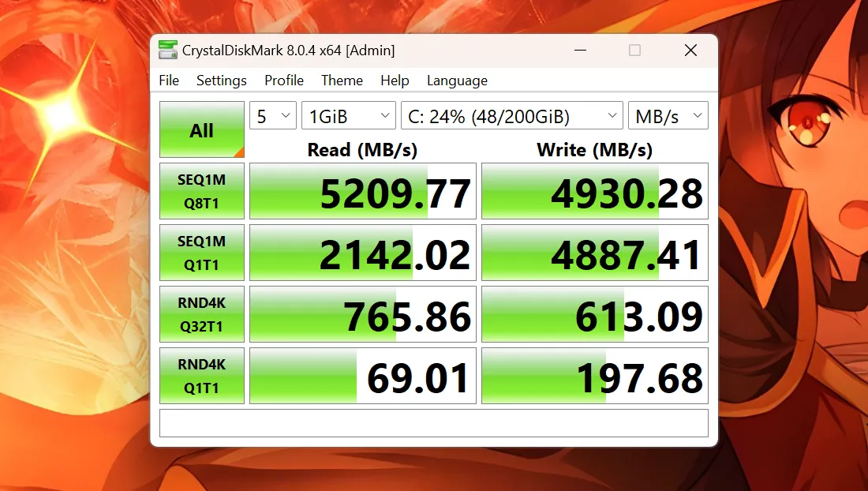Close the CrystalDiskMark window
Screen dimensions: 868x491
click(x=690, y=51)
